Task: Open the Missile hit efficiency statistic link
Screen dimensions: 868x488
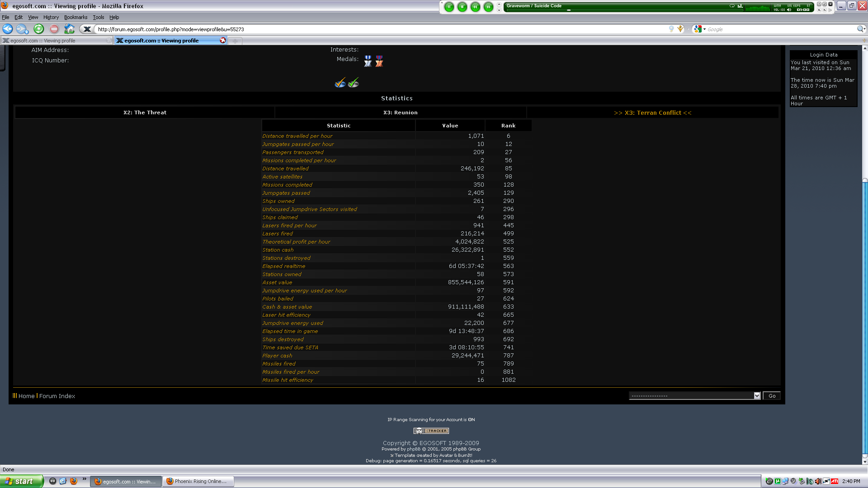Action: tap(288, 380)
